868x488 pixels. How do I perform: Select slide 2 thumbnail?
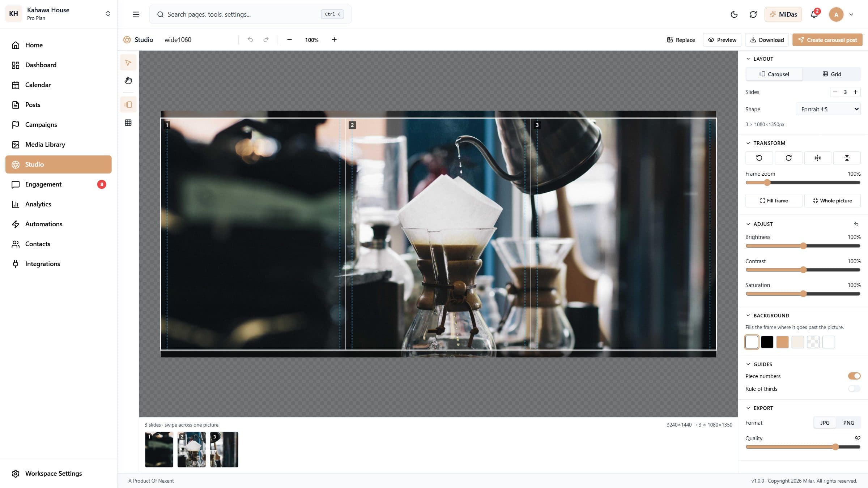(x=191, y=449)
